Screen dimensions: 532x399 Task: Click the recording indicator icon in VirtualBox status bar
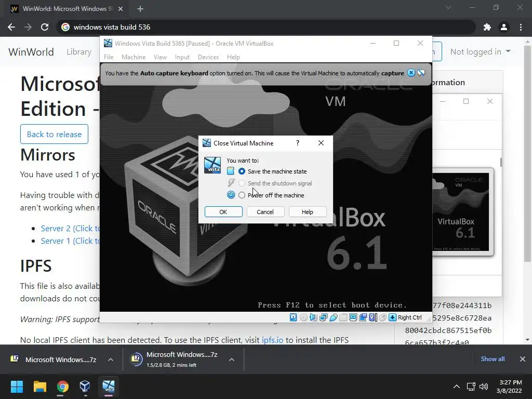pyautogui.click(x=363, y=317)
